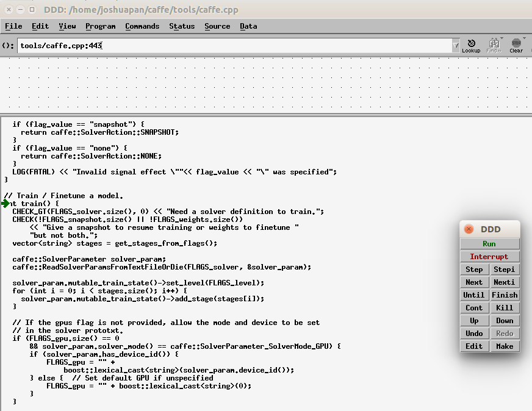The image size is (532, 411).
Task: Click the Kill button
Action: pyautogui.click(x=505, y=307)
